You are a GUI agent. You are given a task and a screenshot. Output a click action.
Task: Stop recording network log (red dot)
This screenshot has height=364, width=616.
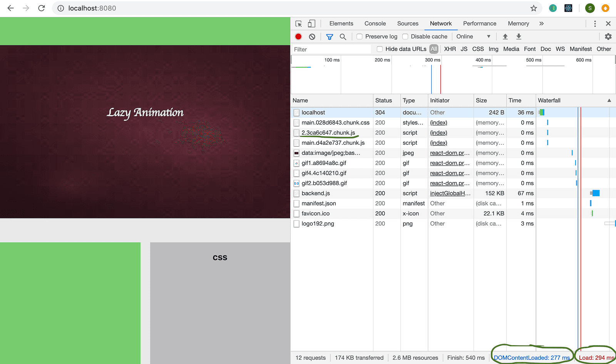coord(298,37)
